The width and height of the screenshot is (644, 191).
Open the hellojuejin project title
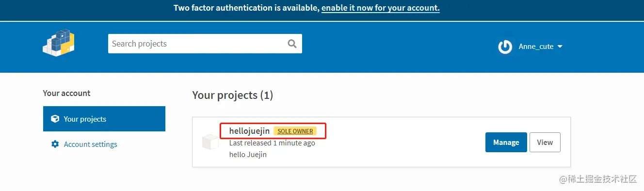point(249,131)
